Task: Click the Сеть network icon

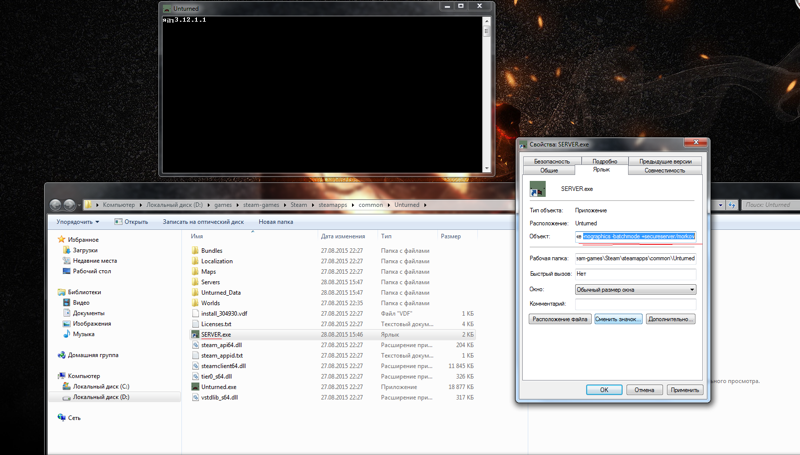Action: pos(62,418)
